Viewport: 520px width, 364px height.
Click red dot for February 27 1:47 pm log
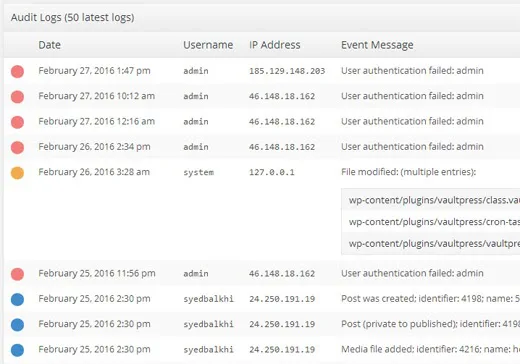point(17,71)
